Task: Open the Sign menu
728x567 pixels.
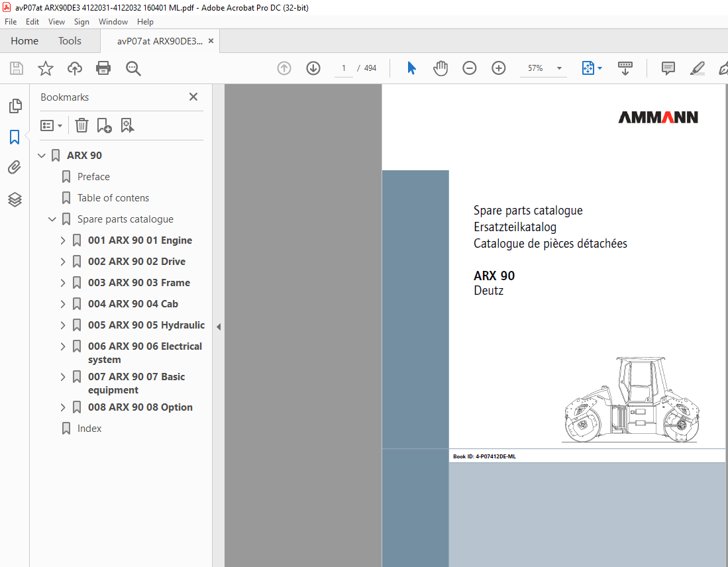Action: pyautogui.click(x=81, y=22)
